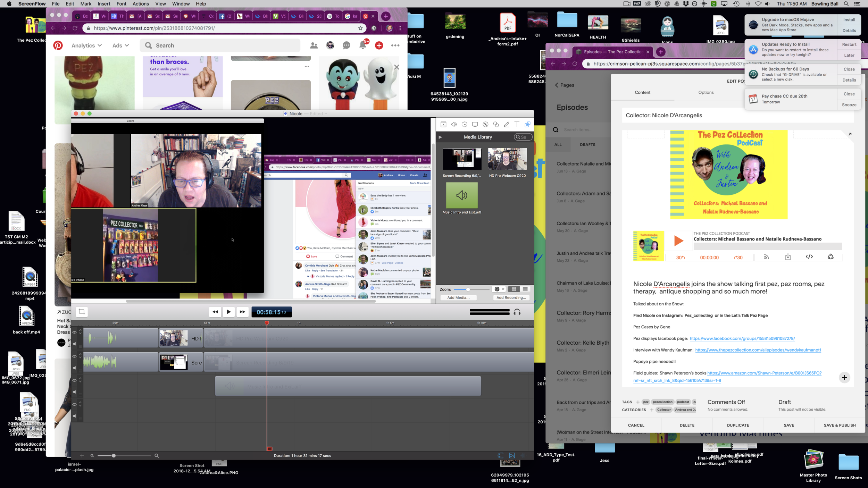Select DRAFTS tab in Episodes list
This screenshot has height=488, width=868.
(x=587, y=145)
